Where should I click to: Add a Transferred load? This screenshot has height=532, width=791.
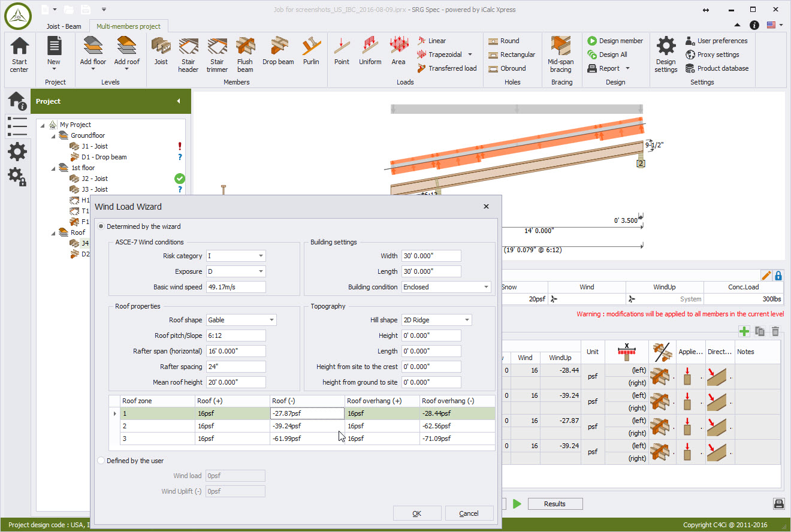click(446, 68)
